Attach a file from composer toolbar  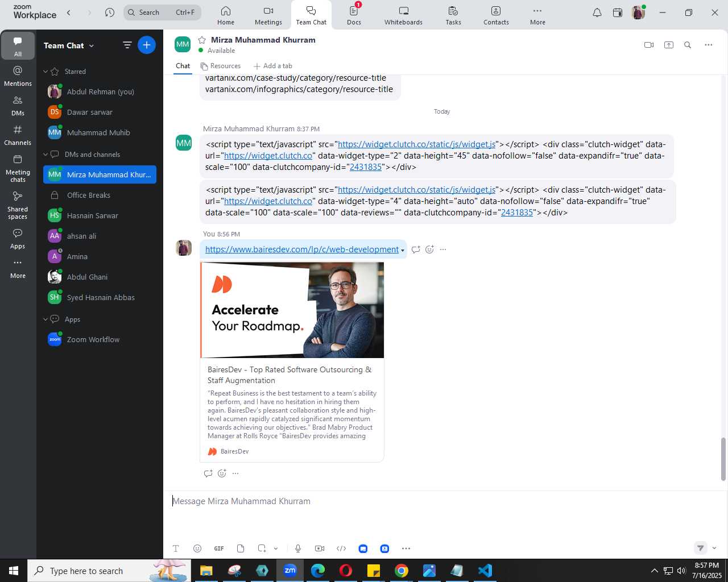pos(241,548)
